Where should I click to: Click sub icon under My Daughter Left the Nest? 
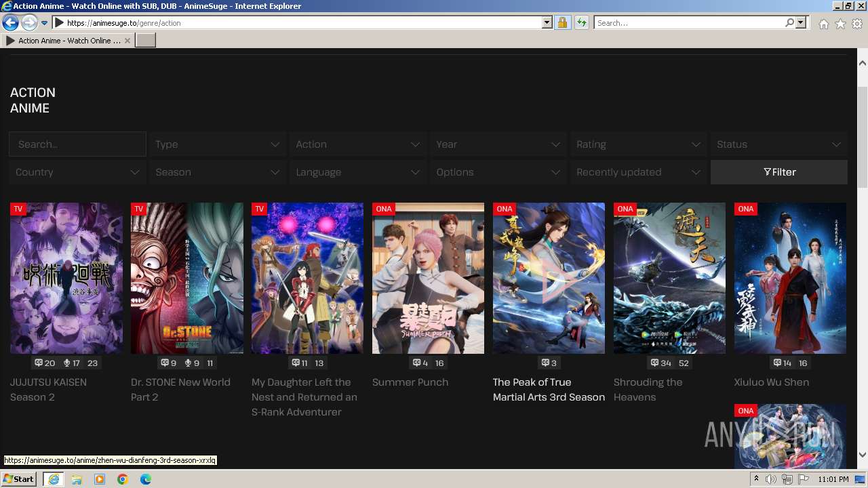pos(296,363)
